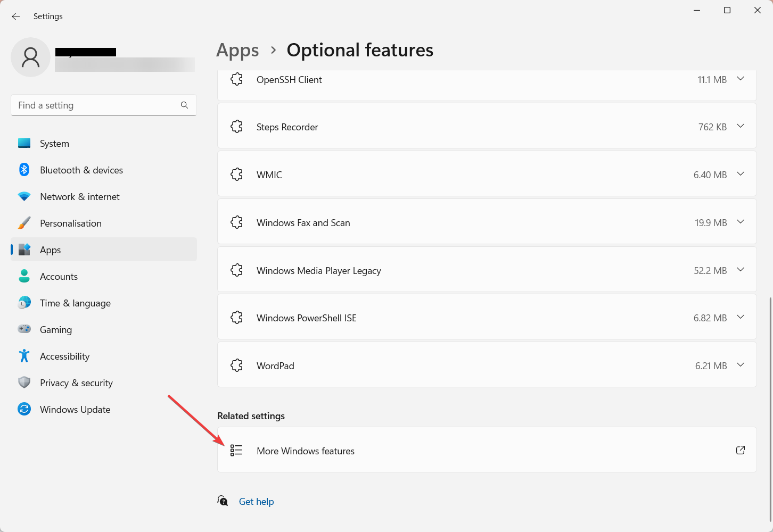
Task: Click the Windows PowerShell ISE puzzle icon
Action: [x=237, y=318]
